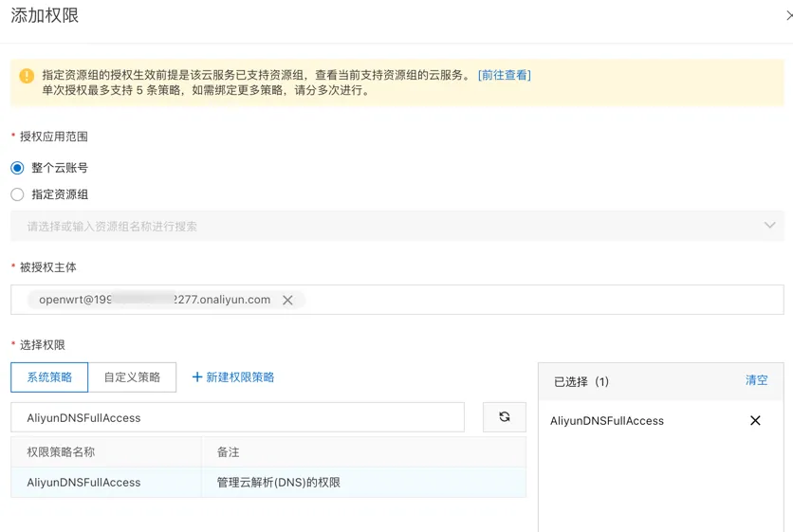Expand the resource group dropdown arrow
This screenshot has width=793, height=532.
pyautogui.click(x=769, y=226)
